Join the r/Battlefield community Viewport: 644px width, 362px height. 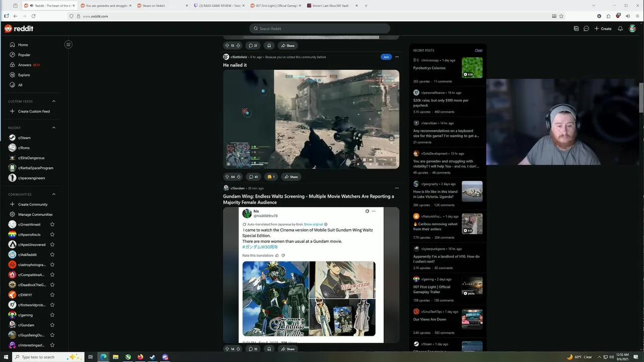tap(386, 57)
